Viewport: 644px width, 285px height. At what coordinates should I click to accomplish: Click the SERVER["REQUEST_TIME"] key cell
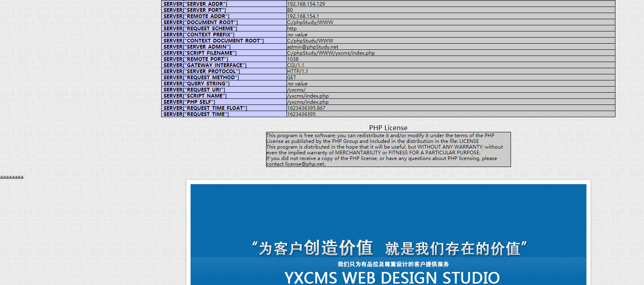click(x=224, y=114)
